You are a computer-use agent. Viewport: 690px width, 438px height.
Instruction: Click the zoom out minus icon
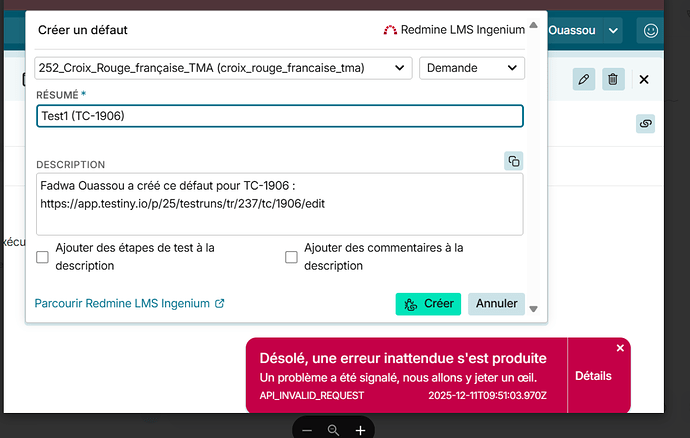[307, 429]
